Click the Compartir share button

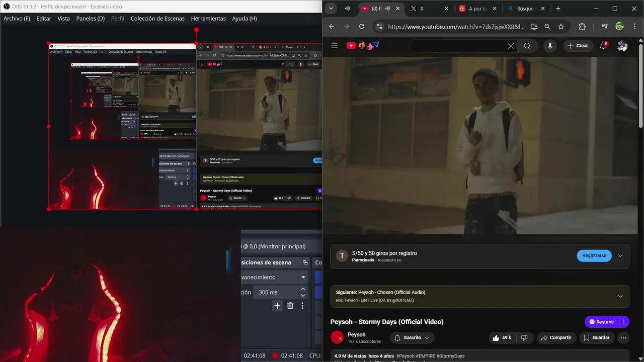(x=556, y=338)
